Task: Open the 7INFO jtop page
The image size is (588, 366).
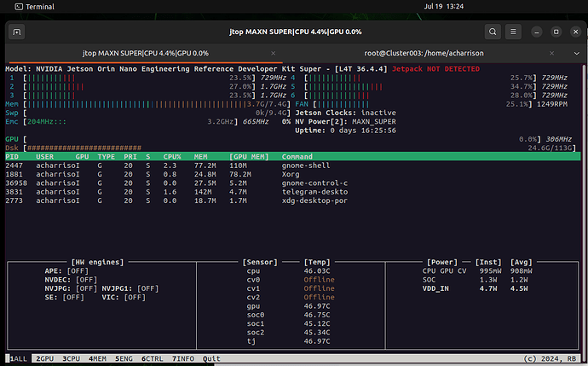Action: click(x=183, y=358)
